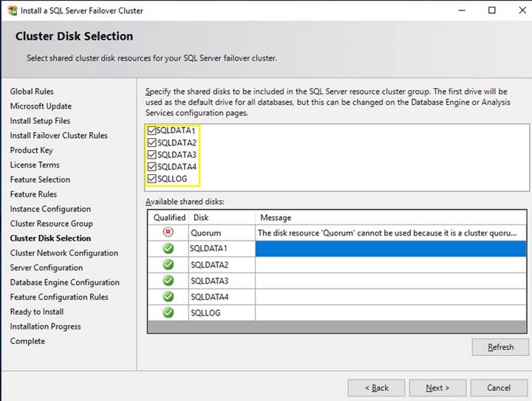532x401 pixels.
Task: Deselect the SQLLOG disk checkbox
Action: [151, 179]
